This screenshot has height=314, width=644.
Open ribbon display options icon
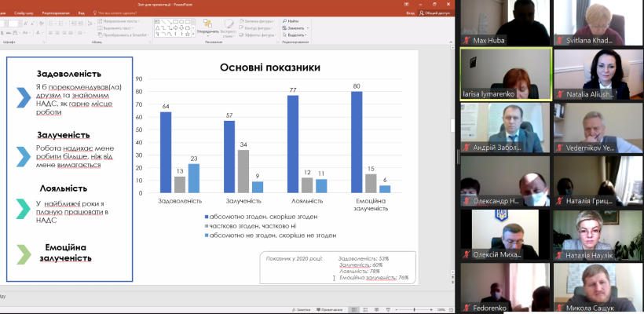pyautogui.click(x=407, y=4)
